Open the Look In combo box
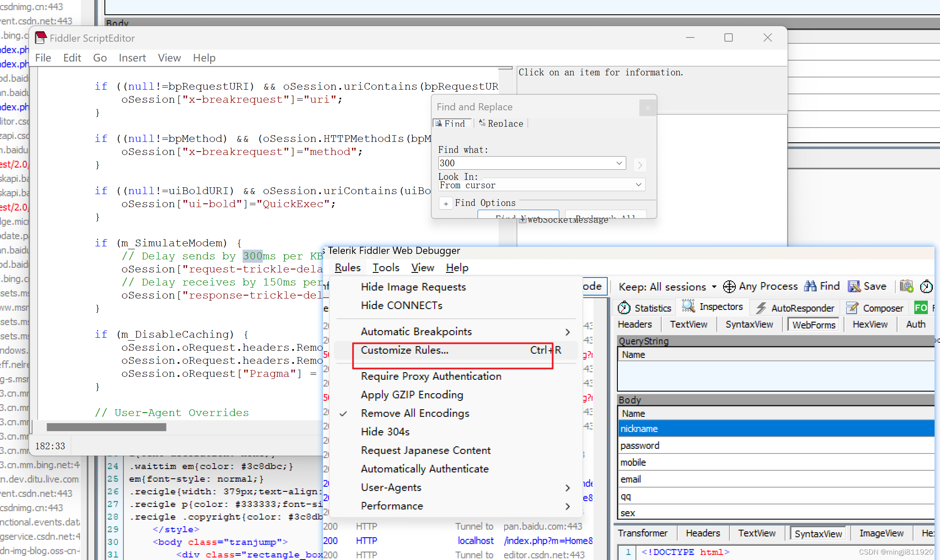 click(x=541, y=185)
